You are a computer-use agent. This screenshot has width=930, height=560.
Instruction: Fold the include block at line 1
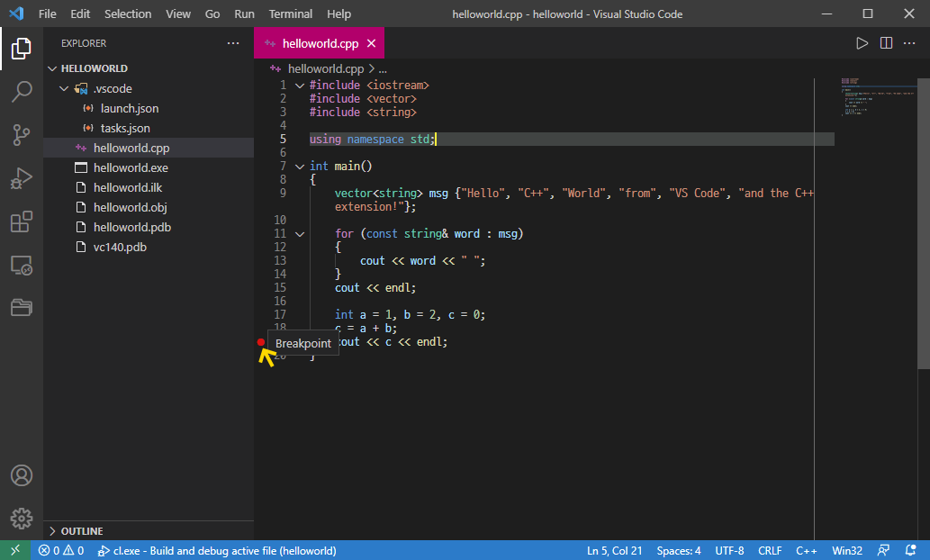coord(300,86)
